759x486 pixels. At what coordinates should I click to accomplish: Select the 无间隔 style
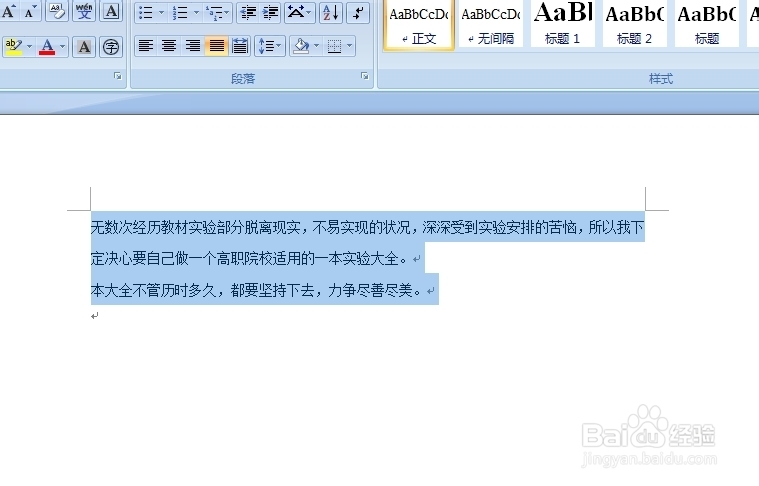pyautogui.click(x=491, y=24)
